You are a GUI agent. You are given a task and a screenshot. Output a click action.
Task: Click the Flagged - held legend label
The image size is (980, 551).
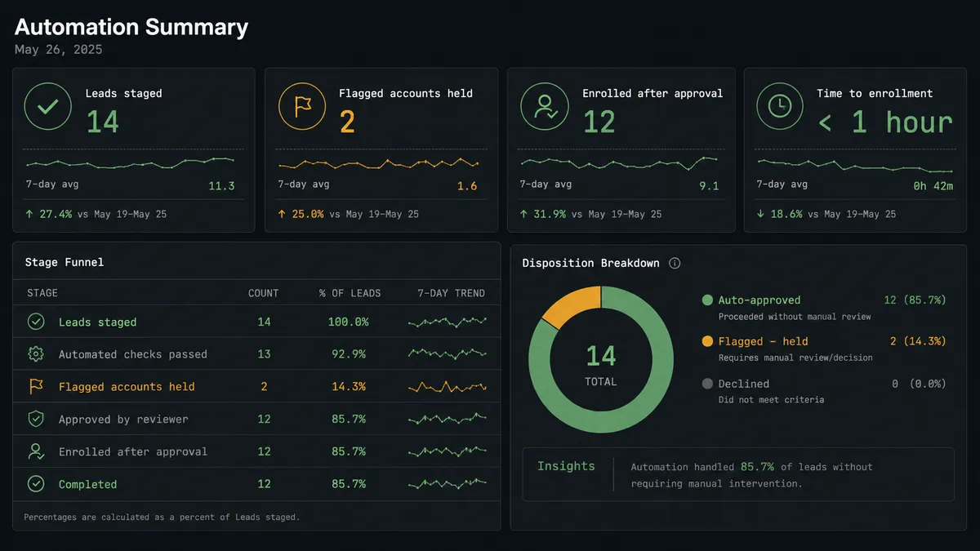pyautogui.click(x=763, y=341)
